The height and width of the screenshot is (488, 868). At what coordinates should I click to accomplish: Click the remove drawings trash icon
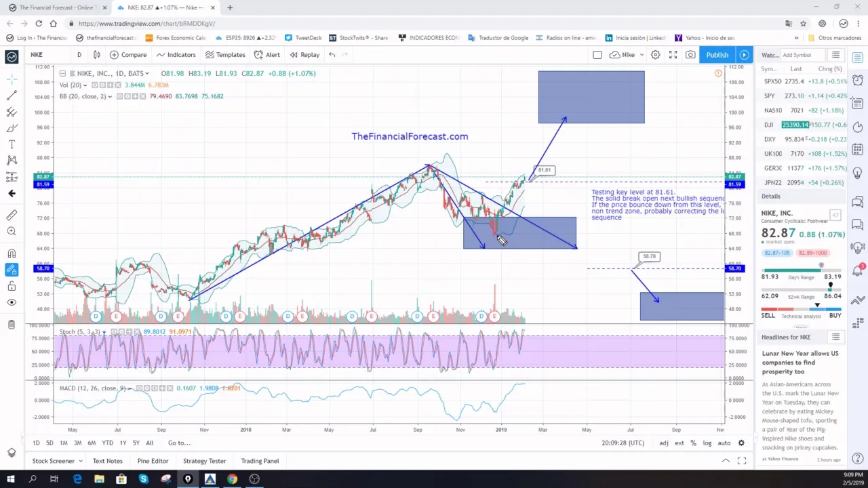tap(12, 325)
